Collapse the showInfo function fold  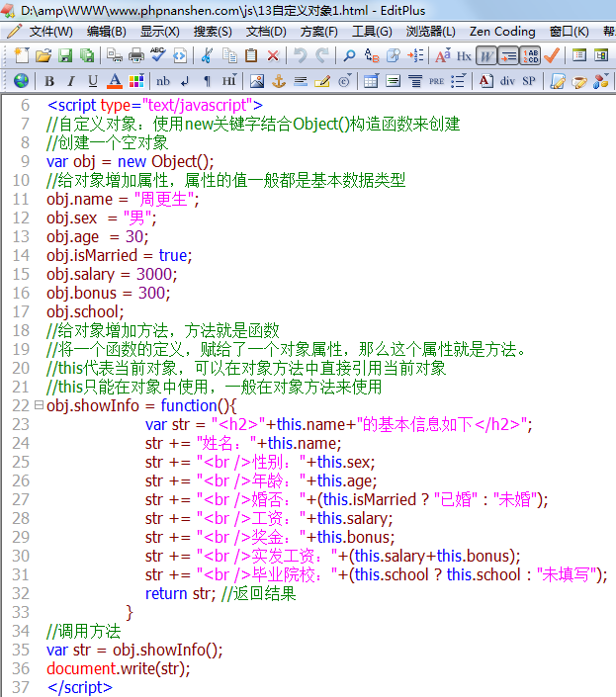click(x=40, y=405)
